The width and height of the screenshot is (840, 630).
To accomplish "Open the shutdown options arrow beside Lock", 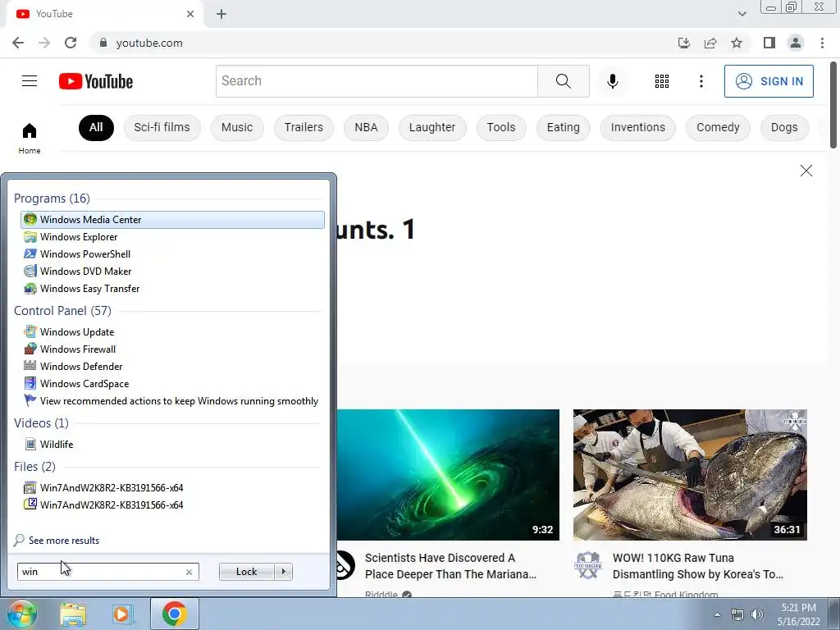I will (x=283, y=572).
